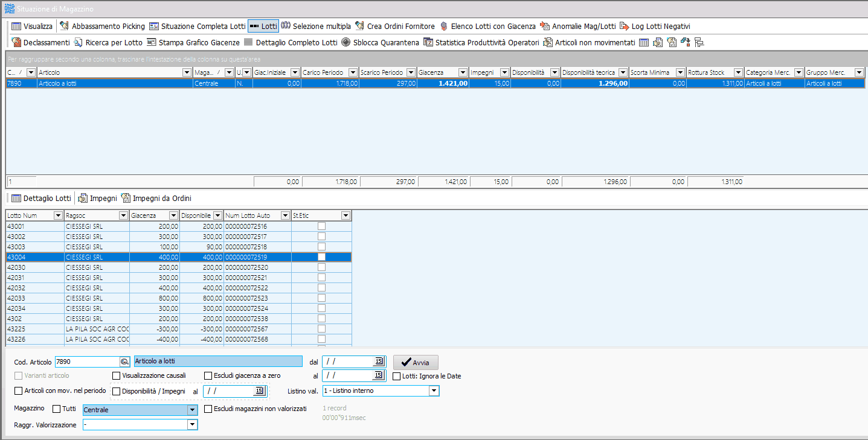The image size is (868, 440).
Task: Open Declassamenti
Action: 40,43
